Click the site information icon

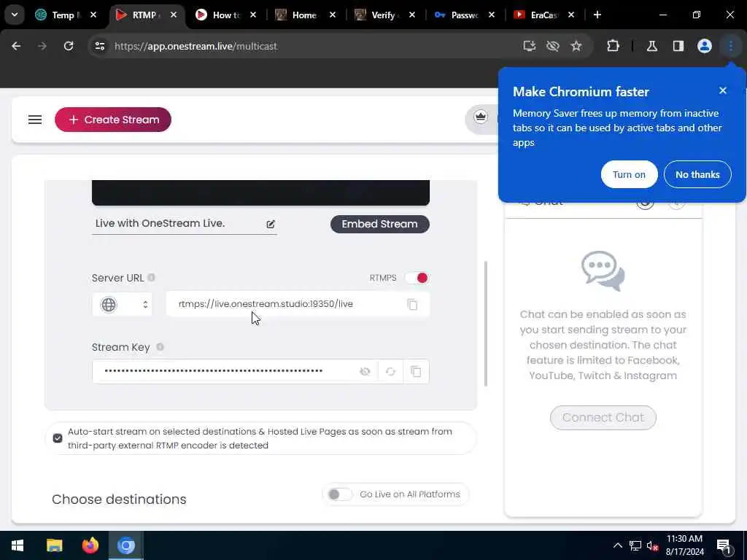(x=99, y=46)
